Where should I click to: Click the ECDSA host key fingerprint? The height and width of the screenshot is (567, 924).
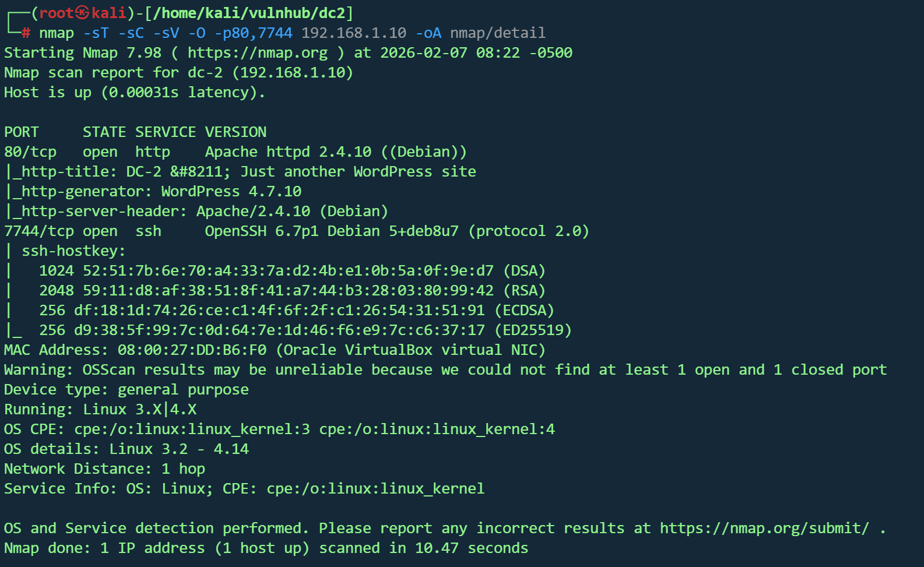pos(279,311)
